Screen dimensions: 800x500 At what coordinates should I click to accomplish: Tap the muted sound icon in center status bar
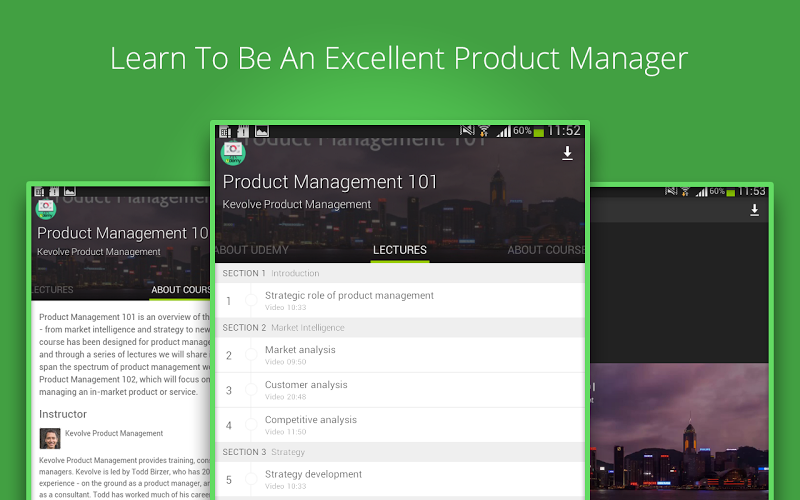click(x=467, y=131)
